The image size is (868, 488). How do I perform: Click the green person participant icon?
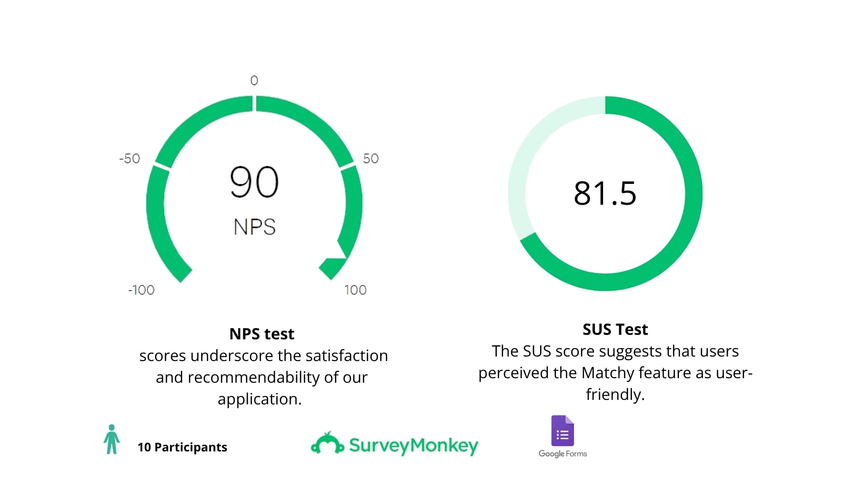[112, 439]
